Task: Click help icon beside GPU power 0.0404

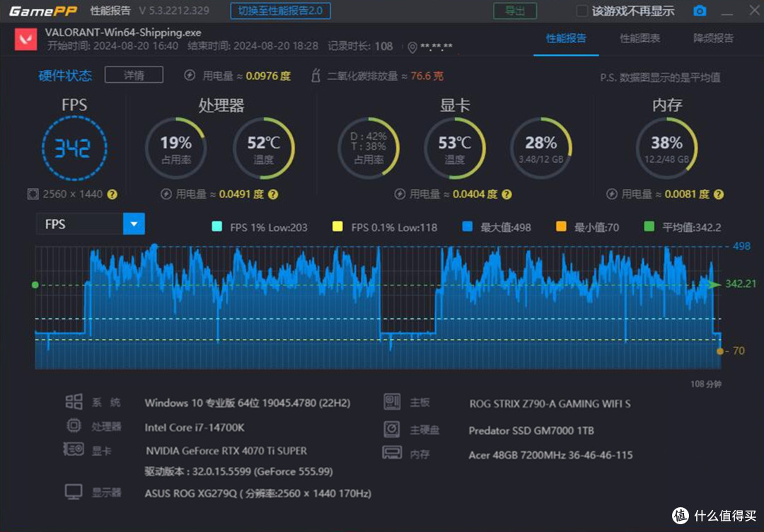Action: click(507, 195)
